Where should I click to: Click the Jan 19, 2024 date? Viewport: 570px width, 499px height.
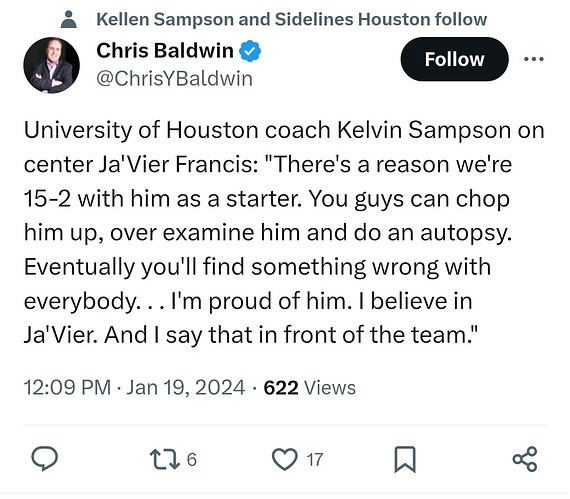click(186, 387)
